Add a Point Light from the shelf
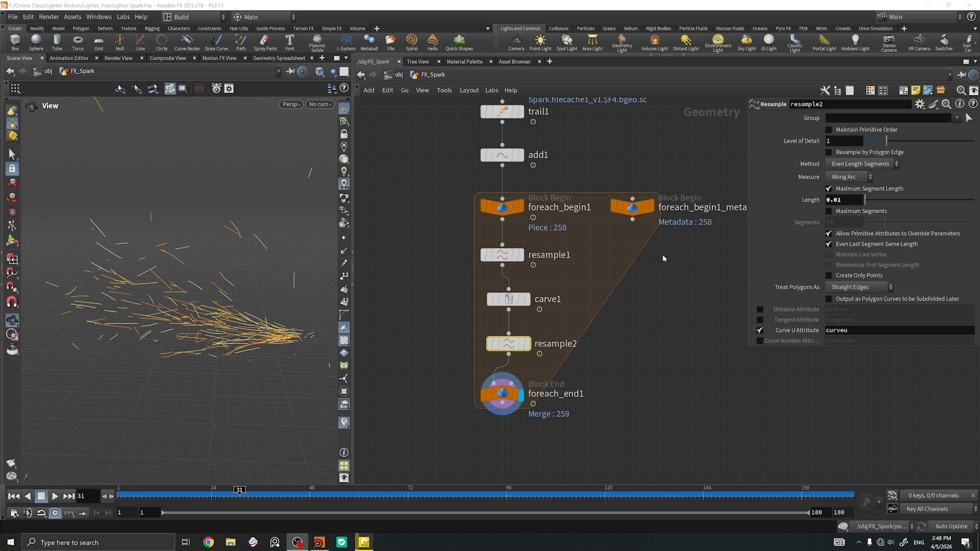The height and width of the screenshot is (551, 980). (540, 42)
